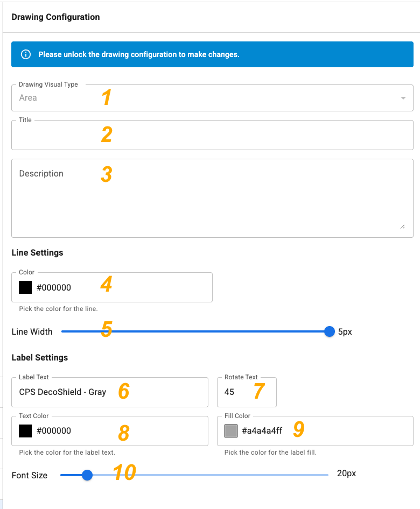Open the gray Fill Color swatch
Viewport: 420px width, 509px height.
(x=231, y=431)
